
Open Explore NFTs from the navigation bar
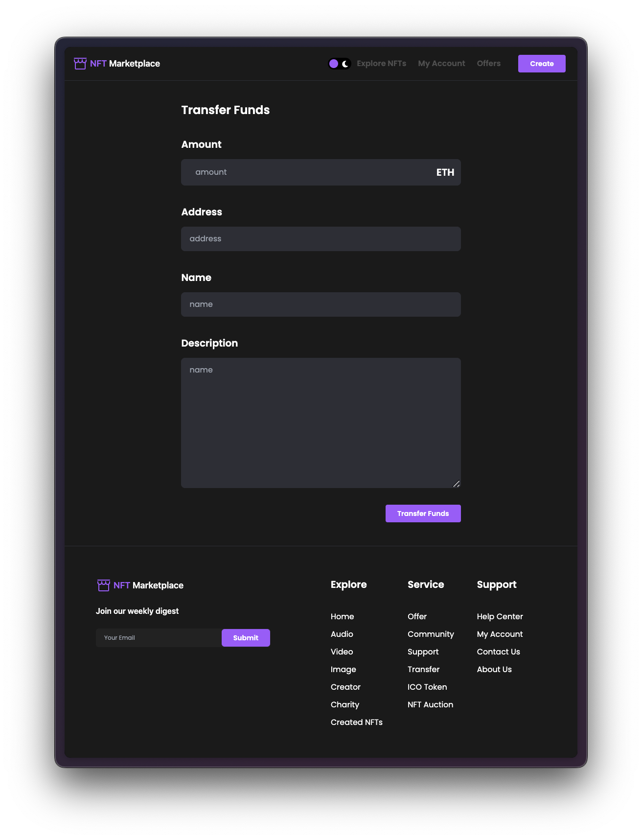(x=381, y=64)
